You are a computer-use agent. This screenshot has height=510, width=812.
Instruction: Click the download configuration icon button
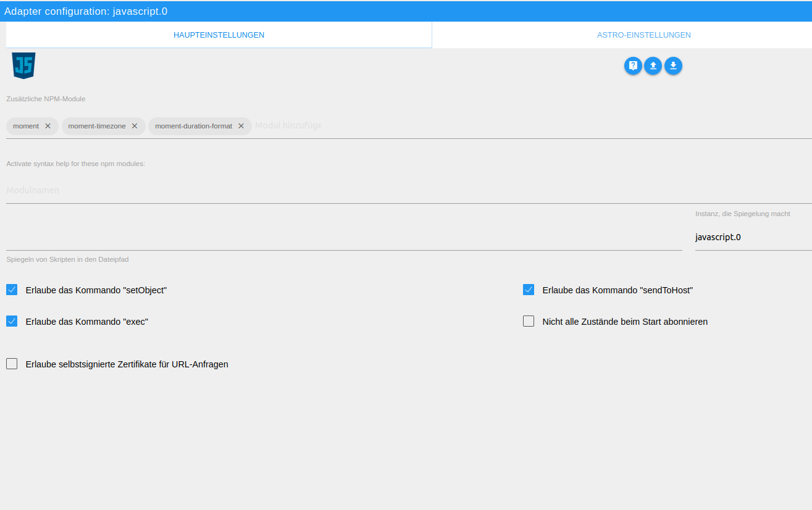point(673,65)
